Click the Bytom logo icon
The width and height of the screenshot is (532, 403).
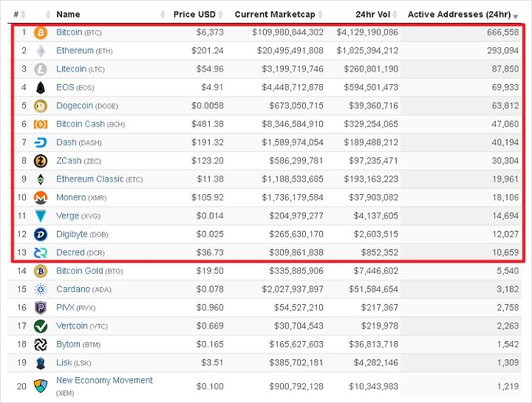pos(41,345)
